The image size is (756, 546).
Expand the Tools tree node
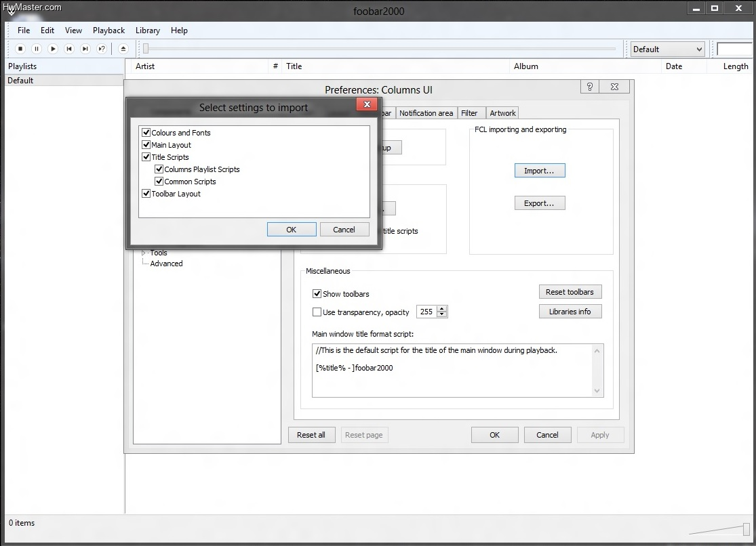(x=144, y=253)
